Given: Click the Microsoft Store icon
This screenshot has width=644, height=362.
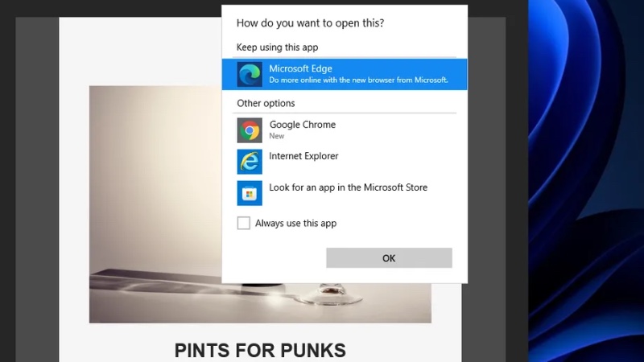Looking at the screenshot, I should pos(250,193).
